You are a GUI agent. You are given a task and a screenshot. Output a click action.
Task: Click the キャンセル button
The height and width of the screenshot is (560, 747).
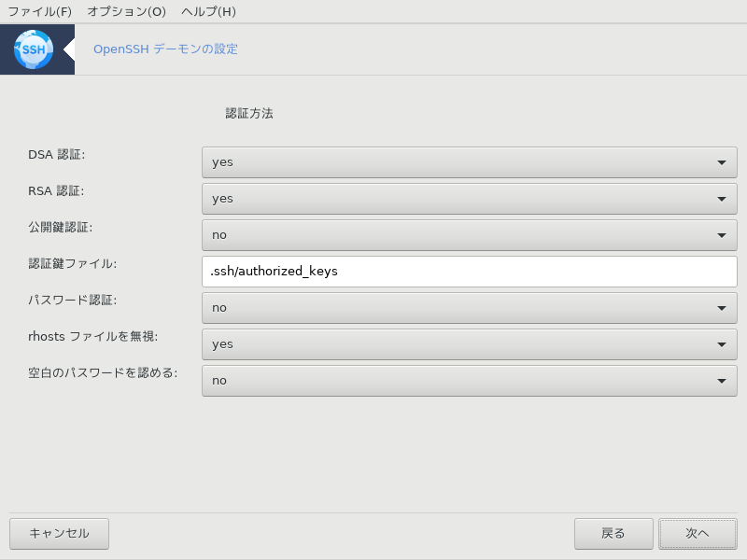[x=59, y=534]
